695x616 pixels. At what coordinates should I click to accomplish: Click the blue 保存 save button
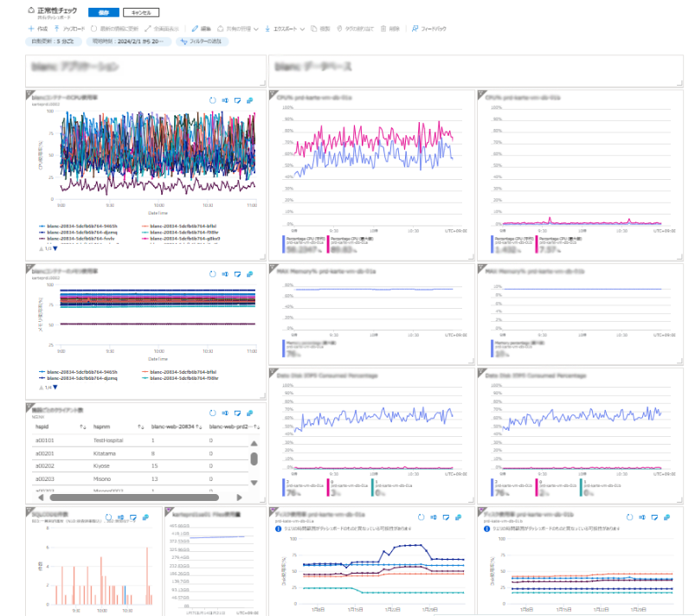[101, 13]
